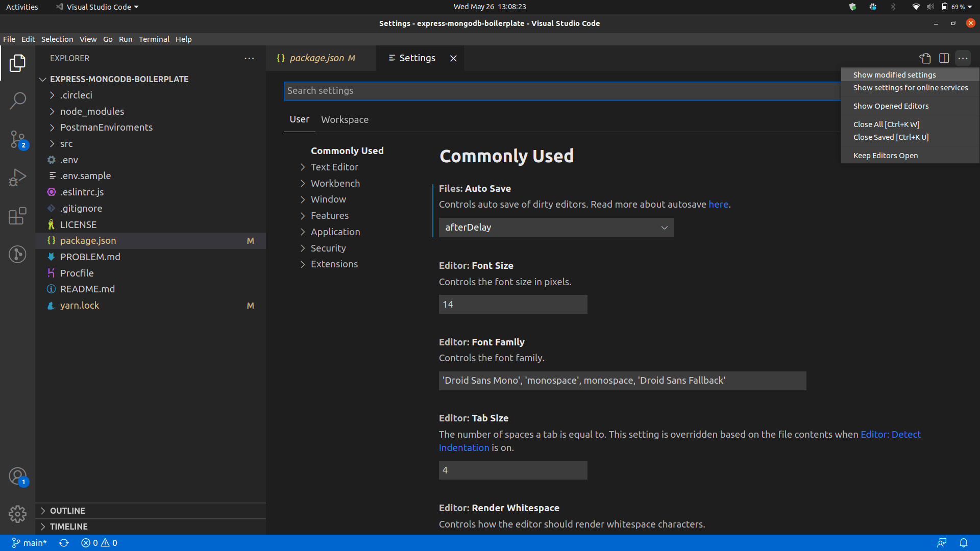Open Files Auto Save dropdown
The width and height of the screenshot is (980, 551).
(x=556, y=228)
